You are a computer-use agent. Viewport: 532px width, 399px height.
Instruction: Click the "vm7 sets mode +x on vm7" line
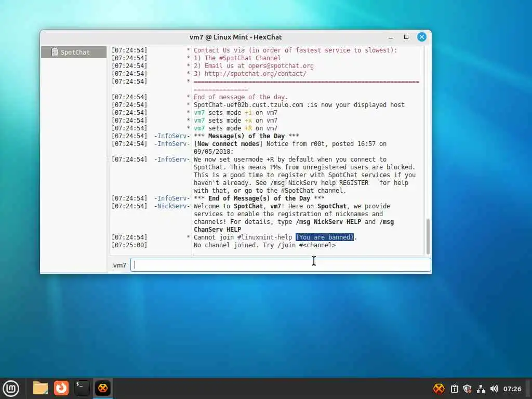235,121
